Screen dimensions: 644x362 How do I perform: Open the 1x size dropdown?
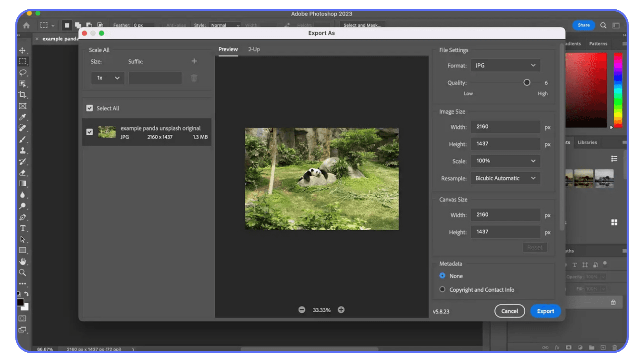click(108, 78)
